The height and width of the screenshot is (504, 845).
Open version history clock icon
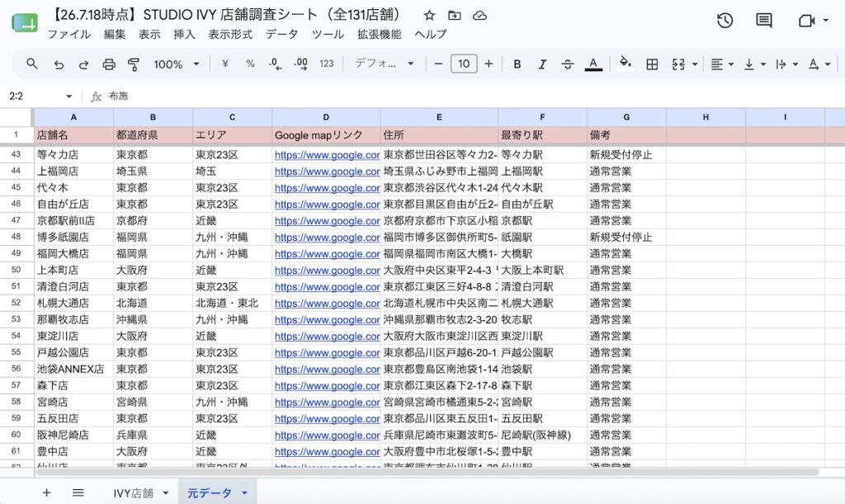725,21
